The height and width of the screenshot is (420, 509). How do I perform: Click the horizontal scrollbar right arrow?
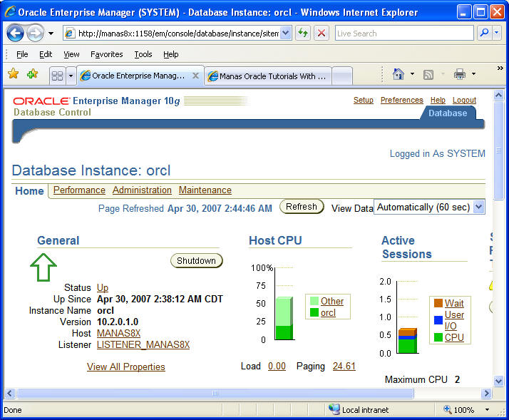click(487, 394)
